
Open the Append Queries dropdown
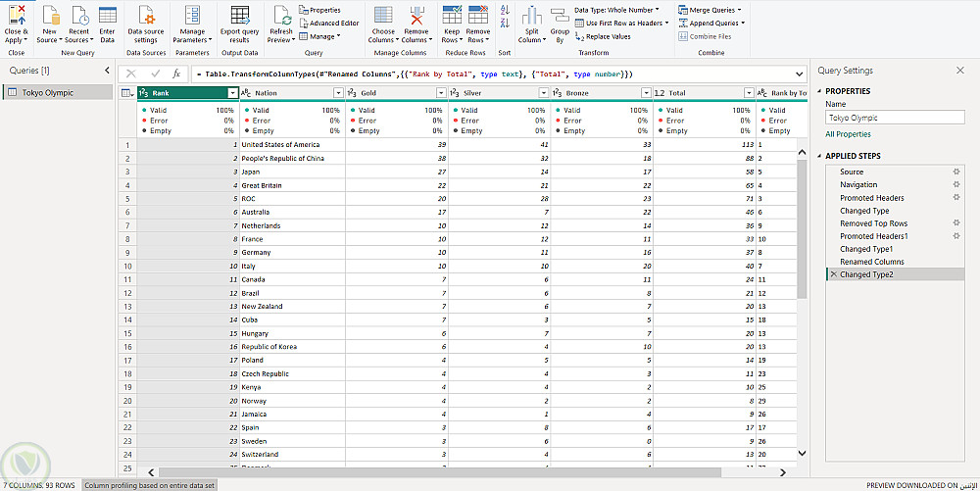(x=711, y=24)
